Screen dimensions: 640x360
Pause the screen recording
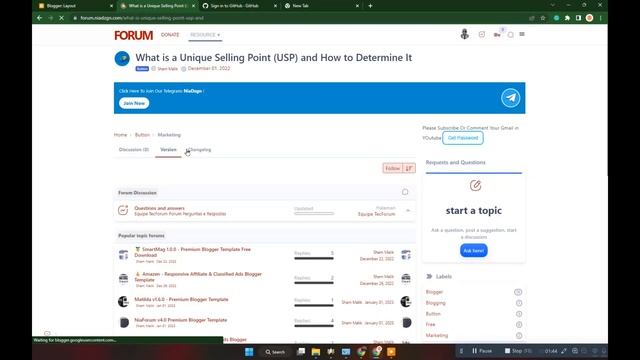click(482, 351)
